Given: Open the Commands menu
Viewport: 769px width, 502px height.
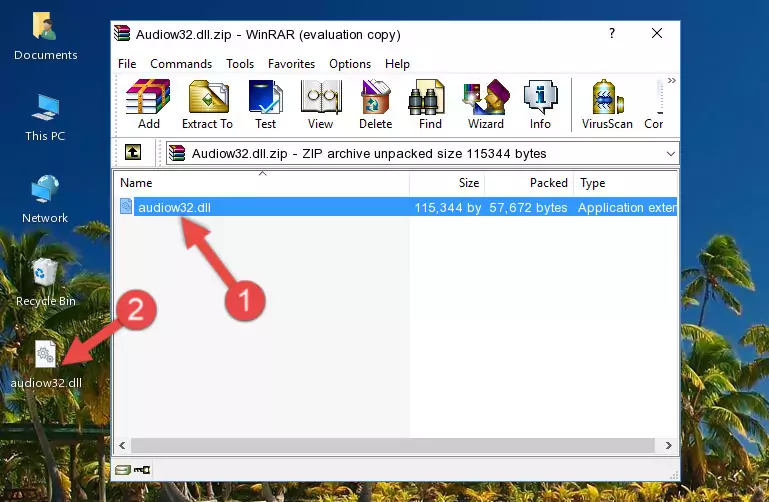Looking at the screenshot, I should (181, 64).
